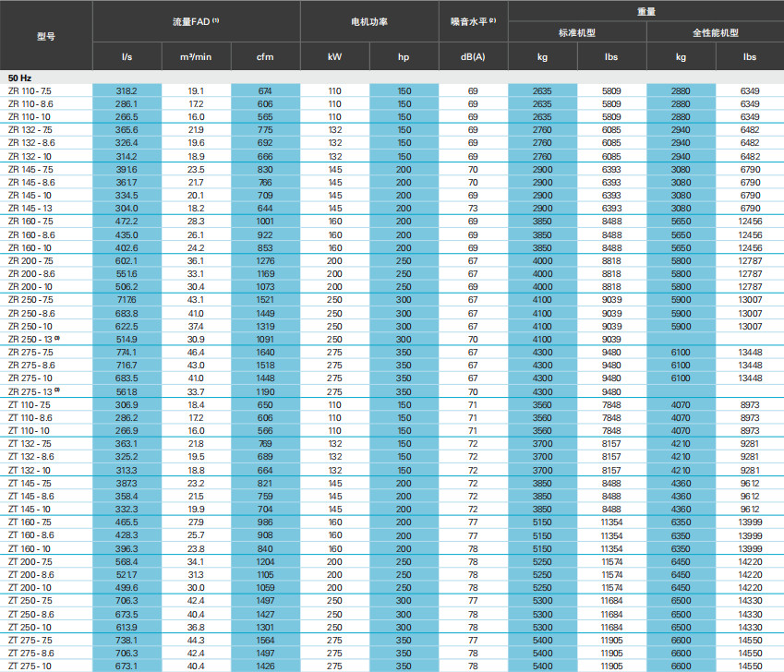The width and height of the screenshot is (784, 672).
Task: Click the dB(A) unit column header
Action: coord(473,56)
